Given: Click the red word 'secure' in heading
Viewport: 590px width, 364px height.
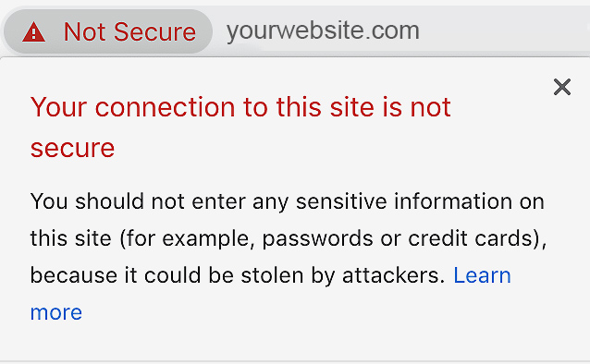Looking at the screenshot, I should 72,148.
